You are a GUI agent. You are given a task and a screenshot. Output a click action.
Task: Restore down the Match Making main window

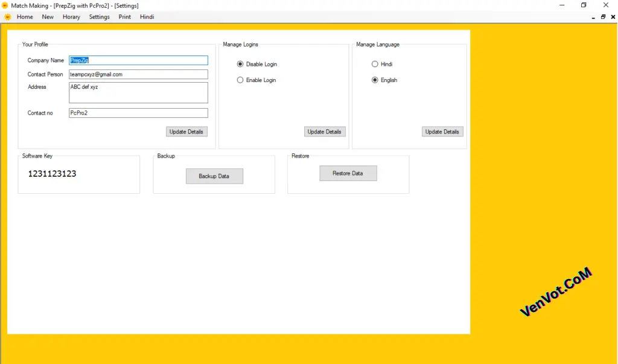pos(584,5)
